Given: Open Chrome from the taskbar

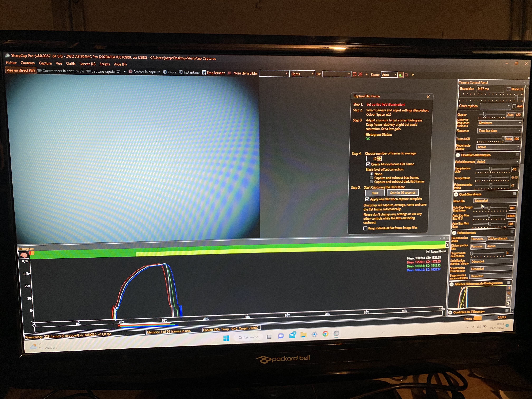Looking at the screenshot, I should (x=325, y=334).
